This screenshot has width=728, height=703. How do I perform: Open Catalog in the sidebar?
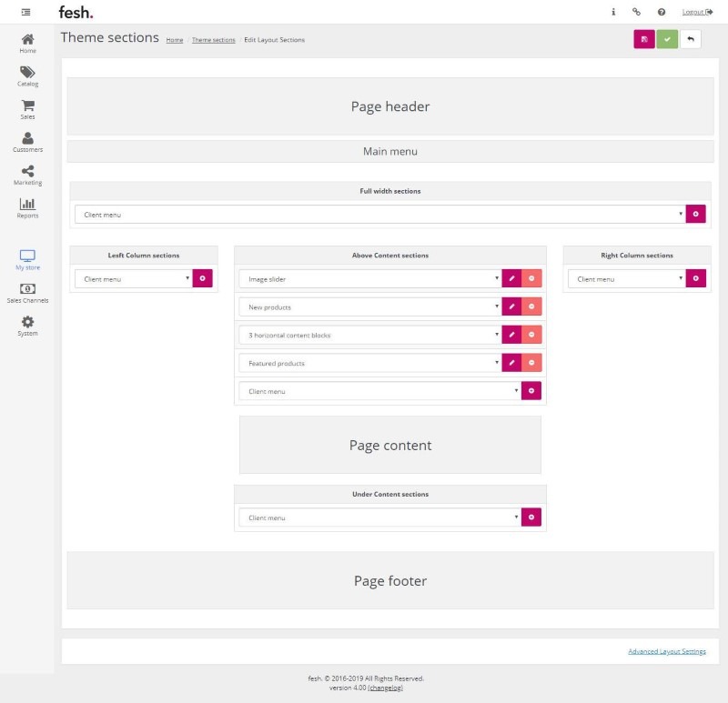[27, 76]
